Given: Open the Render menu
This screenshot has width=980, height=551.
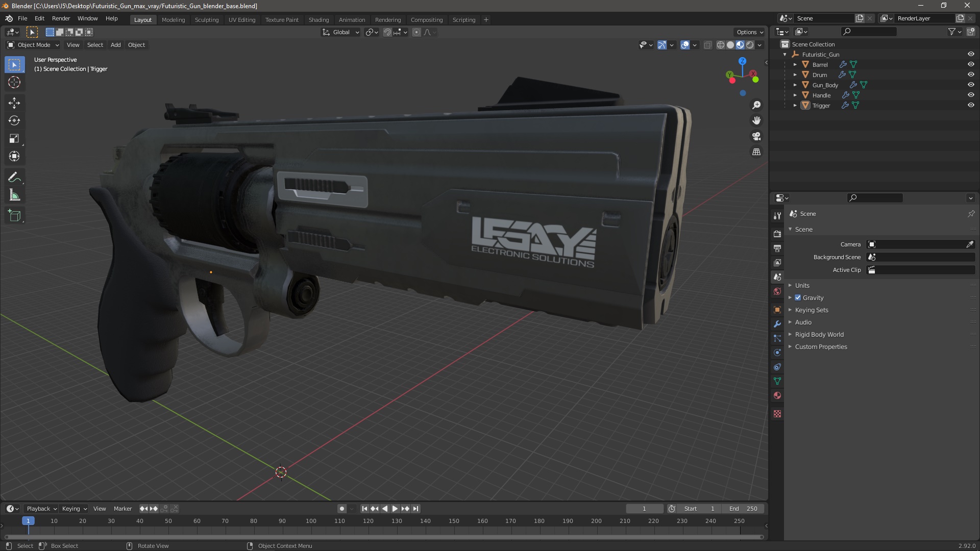Looking at the screenshot, I should (x=61, y=18).
